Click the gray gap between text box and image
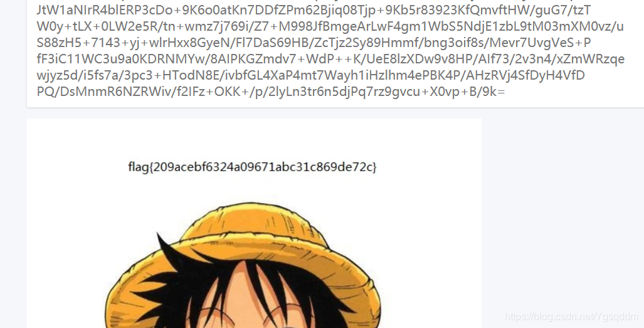The image size is (644, 328). 254,113
